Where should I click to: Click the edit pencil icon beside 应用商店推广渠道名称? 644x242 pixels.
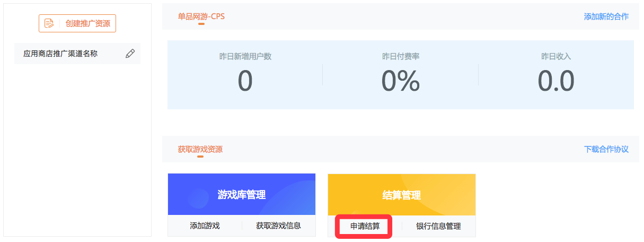[x=130, y=54]
